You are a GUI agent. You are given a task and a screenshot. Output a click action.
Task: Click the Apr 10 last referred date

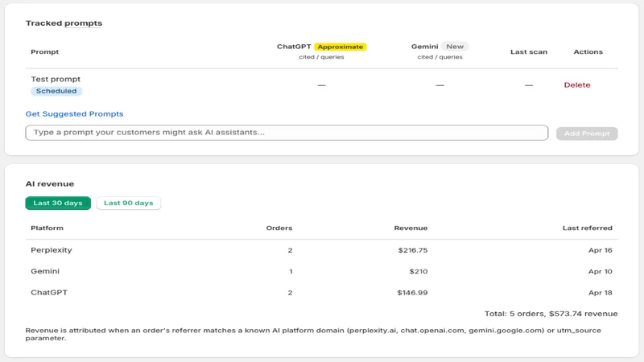click(x=600, y=271)
